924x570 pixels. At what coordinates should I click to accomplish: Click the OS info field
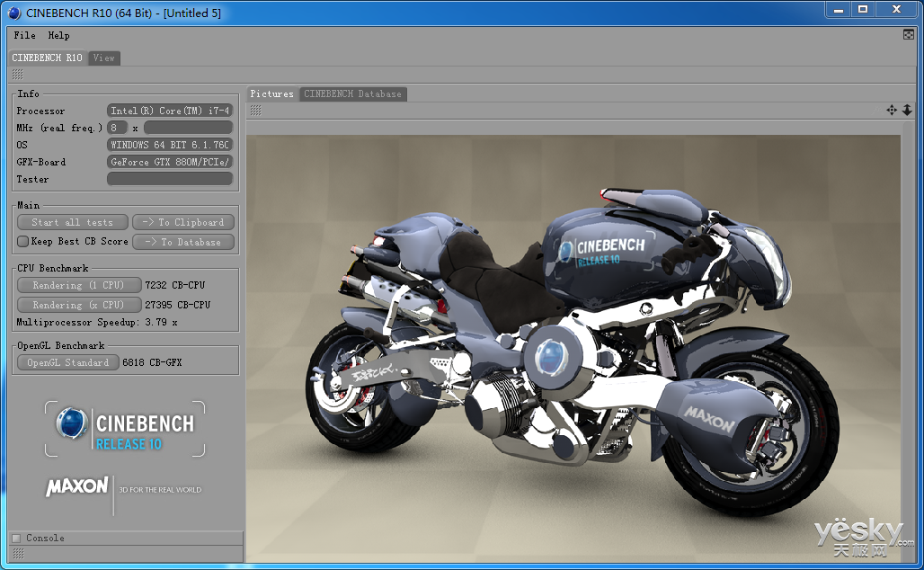(170, 145)
